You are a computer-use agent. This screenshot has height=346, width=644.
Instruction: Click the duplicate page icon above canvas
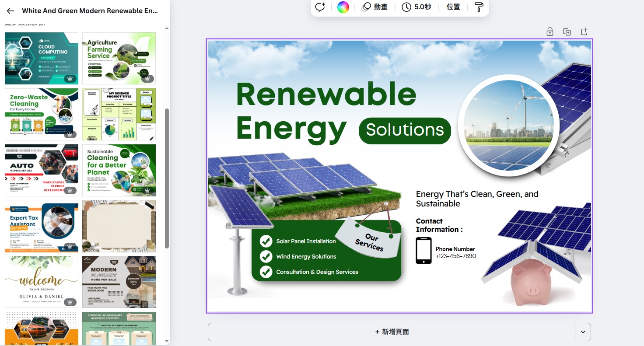(x=567, y=31)
